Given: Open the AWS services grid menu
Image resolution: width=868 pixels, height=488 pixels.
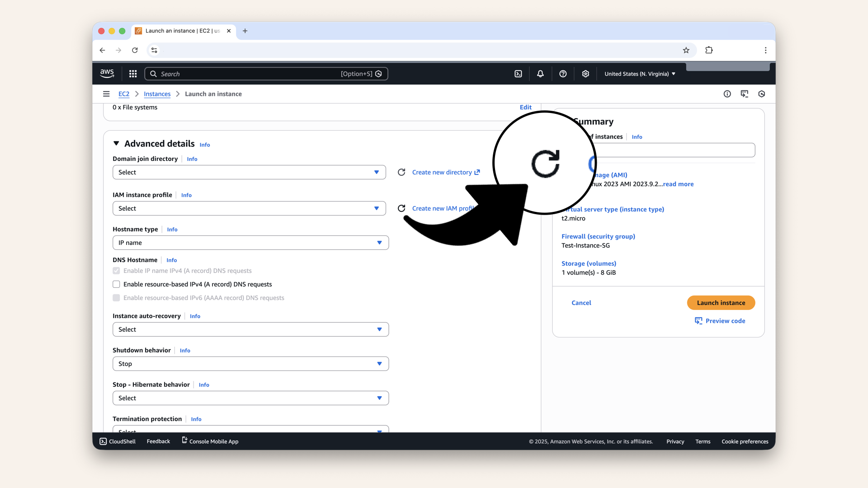Looking at the screenshot, I should point(132,74).
